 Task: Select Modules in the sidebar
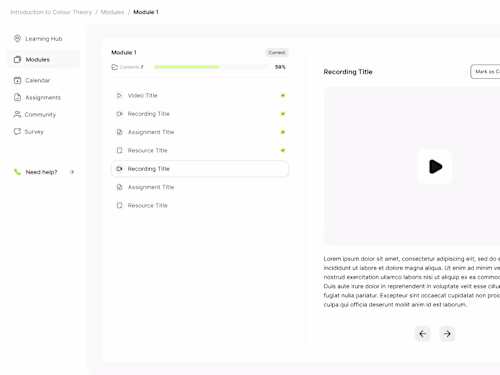(x=43, y=59)
